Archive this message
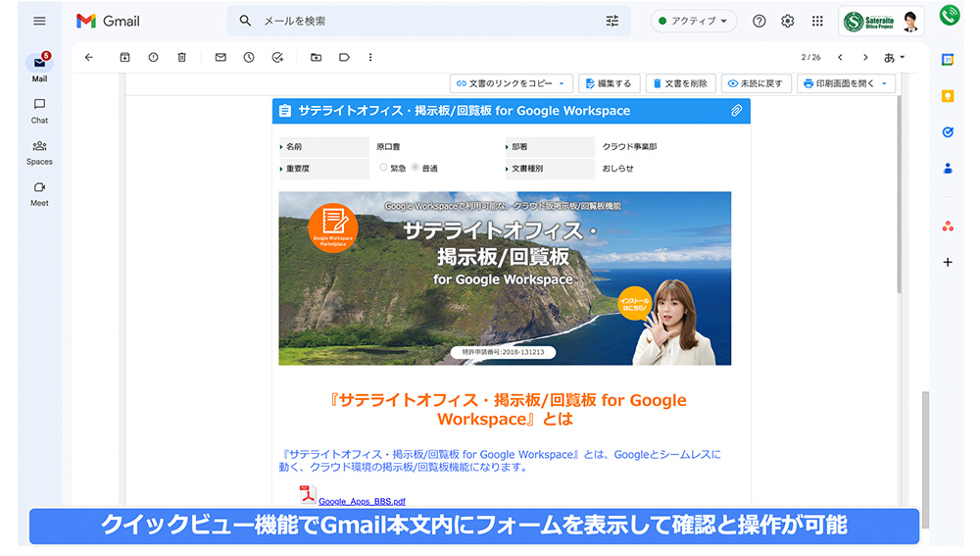Image resolution: width=980 pixels, height=556 pixels. pyautogui.click(x=124, y=57)
